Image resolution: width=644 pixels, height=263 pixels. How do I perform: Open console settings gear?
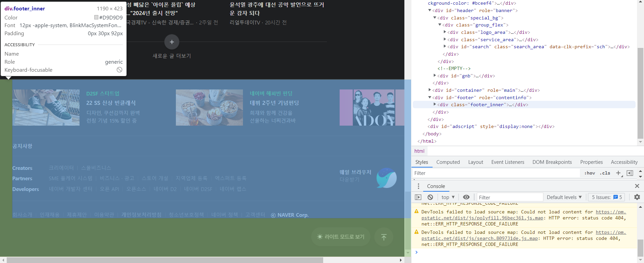pos(637,197)
